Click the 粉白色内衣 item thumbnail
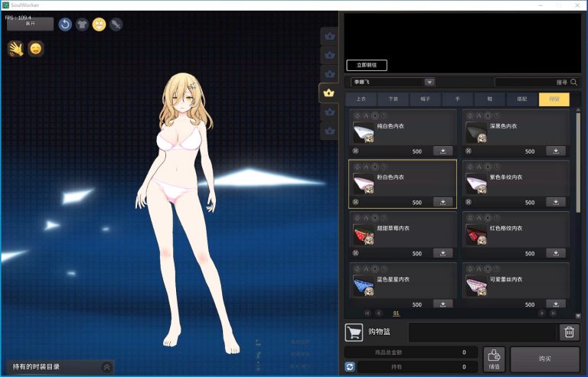The height and width of the screenshot is (377, 588). point(364,184)
